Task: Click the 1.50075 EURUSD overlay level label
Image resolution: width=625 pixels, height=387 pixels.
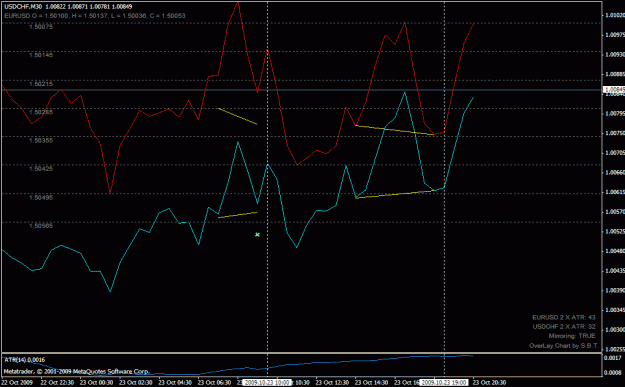Action: [41, 27]
